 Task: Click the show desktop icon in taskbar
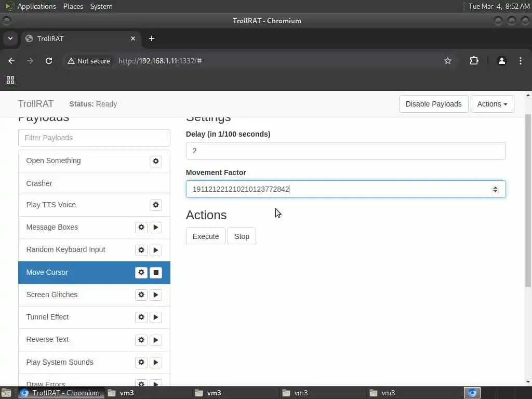click(6, 393)
